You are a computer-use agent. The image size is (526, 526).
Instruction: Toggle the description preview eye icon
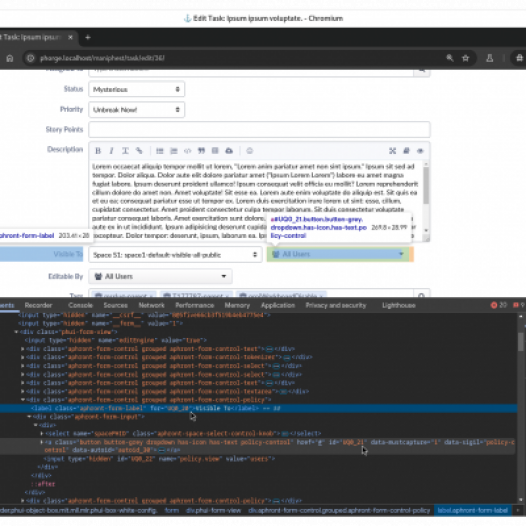420,151
